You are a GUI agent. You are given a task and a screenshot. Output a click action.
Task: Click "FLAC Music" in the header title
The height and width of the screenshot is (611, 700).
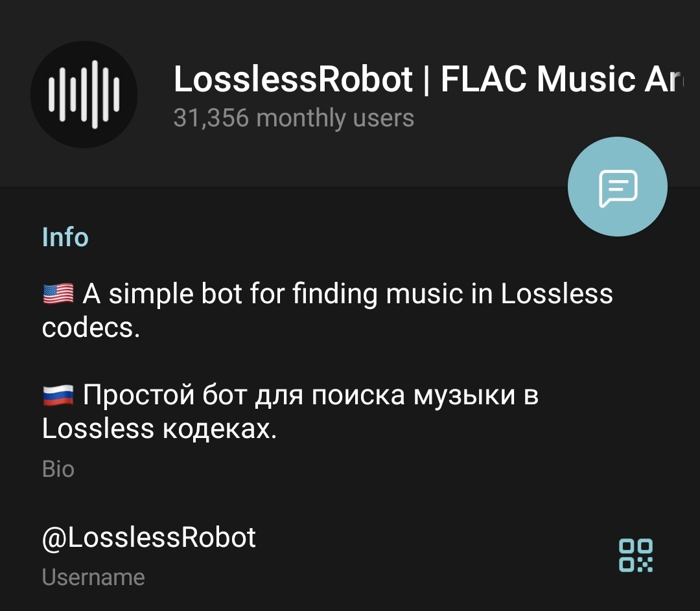538,79
